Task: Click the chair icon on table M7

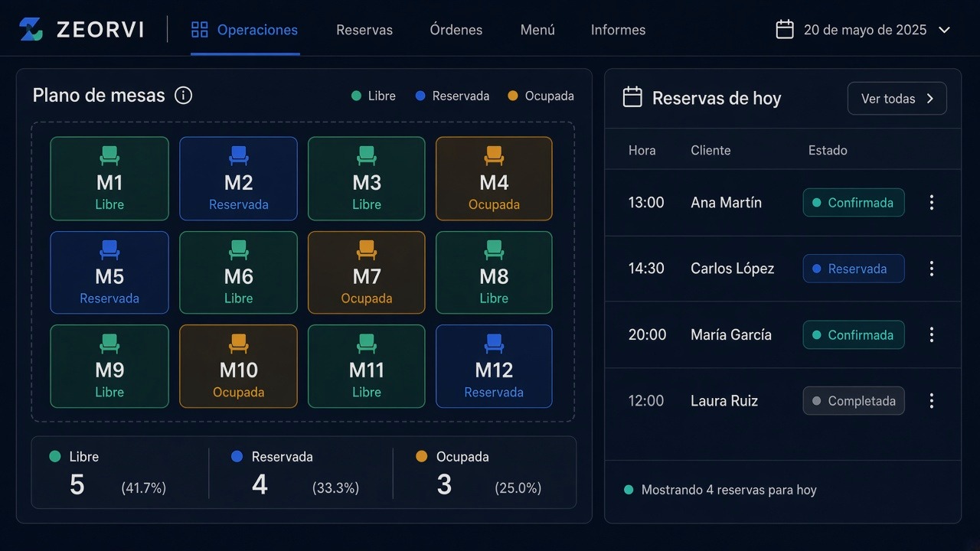Action: click(x=367, y=249)
